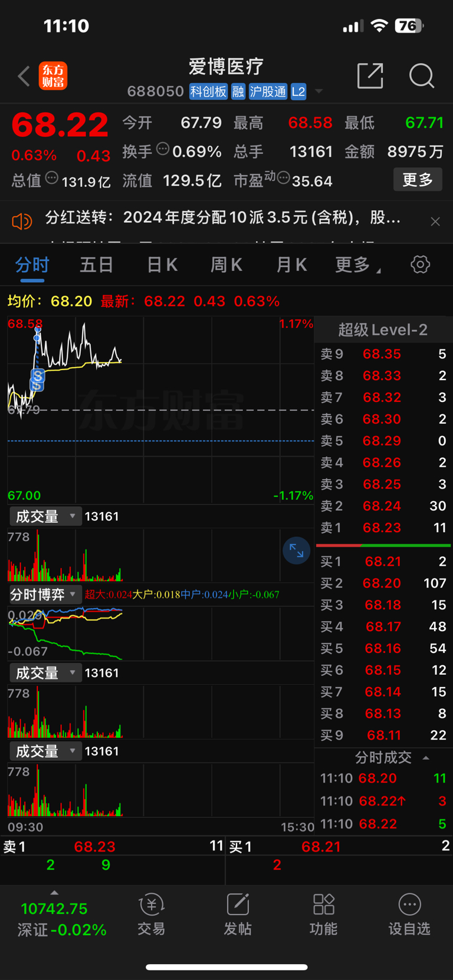Select the 买2 row at 68.20
The image size is (453, 980).
point(383,583)
